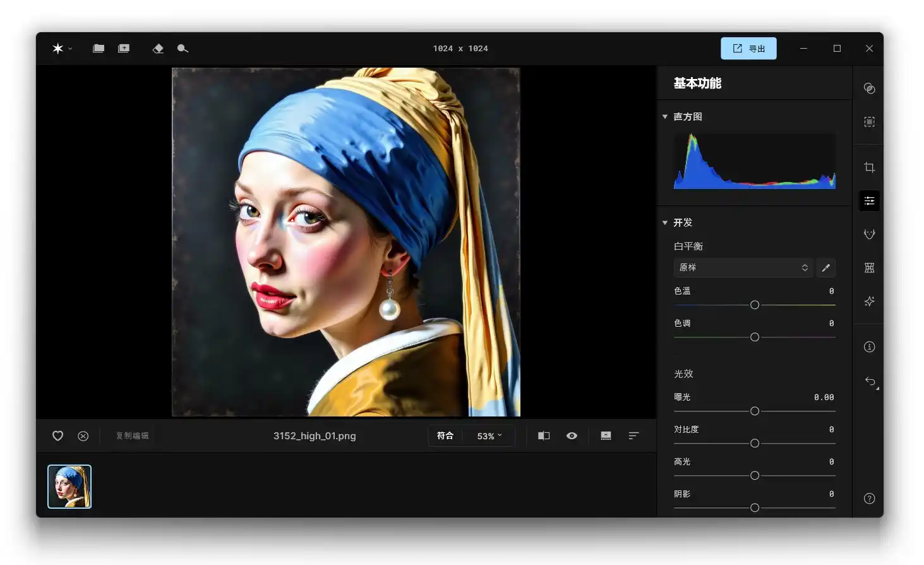This screenshot has height=565, width=924.
Task: Open the layers overlay icon in sidebar
Action: coord(869,88)
